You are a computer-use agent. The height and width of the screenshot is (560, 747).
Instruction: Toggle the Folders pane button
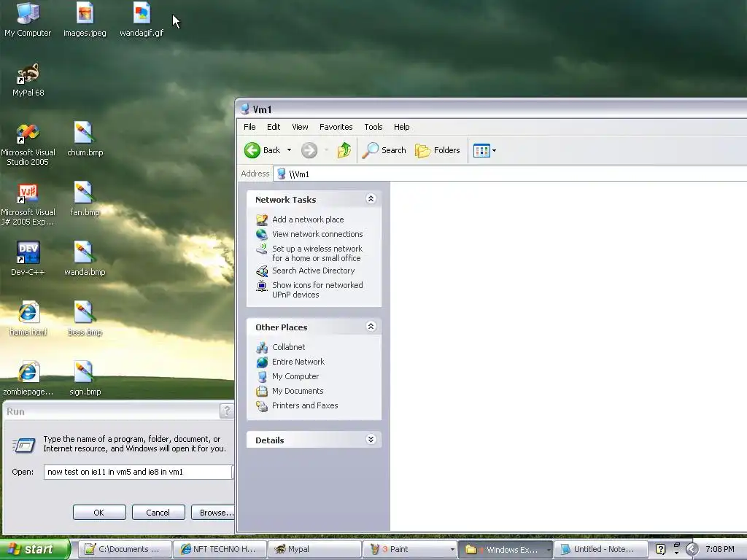click(438, 150)
